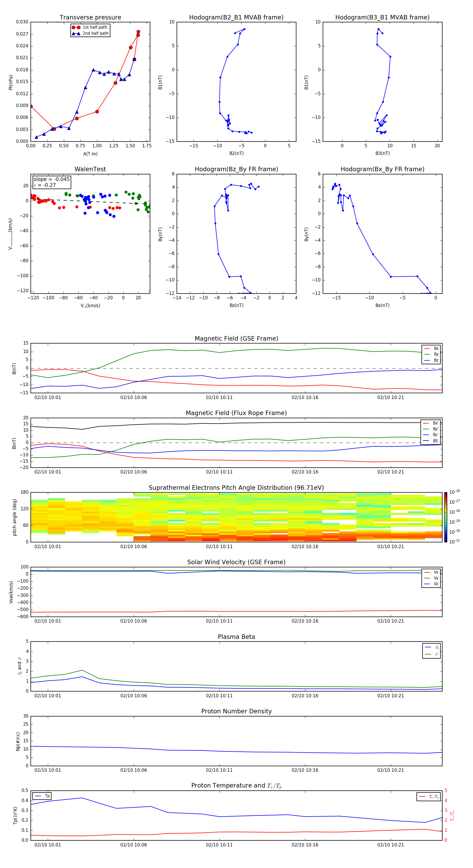Click the 'Hodogram(B2_B1 MVAB frame)' title

[236, 17]
